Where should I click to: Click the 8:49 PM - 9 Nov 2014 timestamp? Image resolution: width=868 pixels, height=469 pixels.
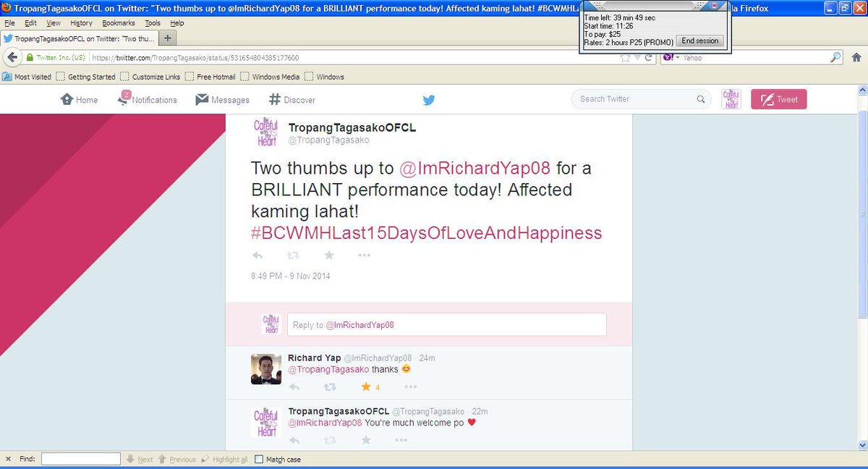[291, 276]
